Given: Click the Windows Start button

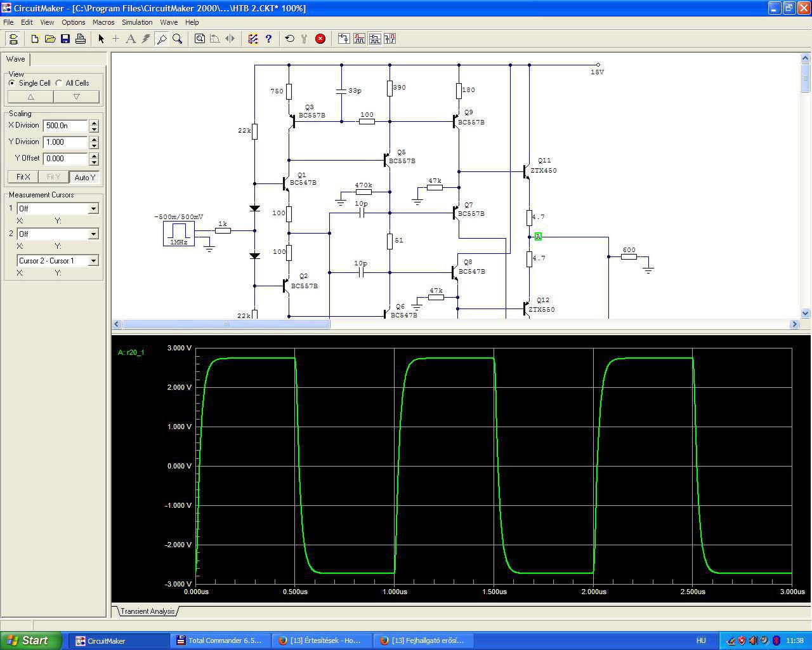Looking at the screenshot, I should [31, 640].
